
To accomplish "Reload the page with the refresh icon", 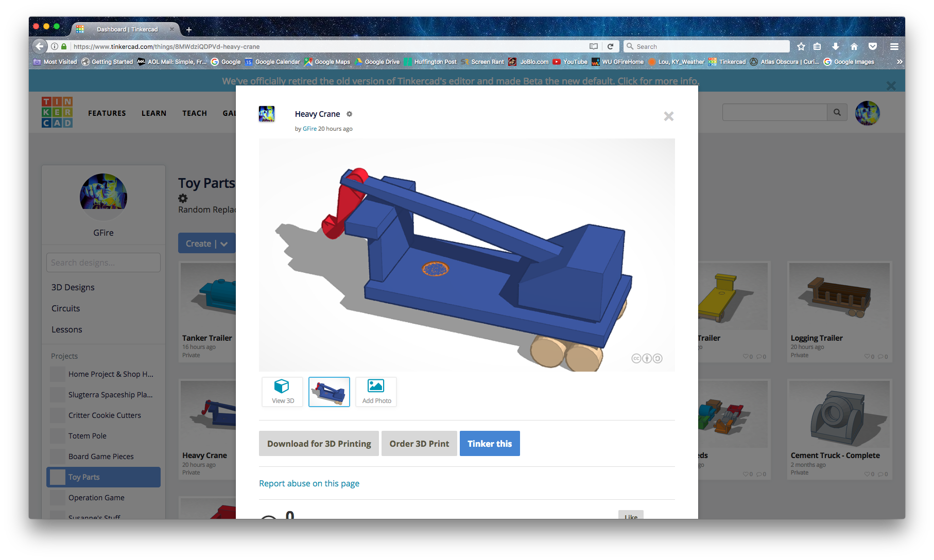I will 610,46.
